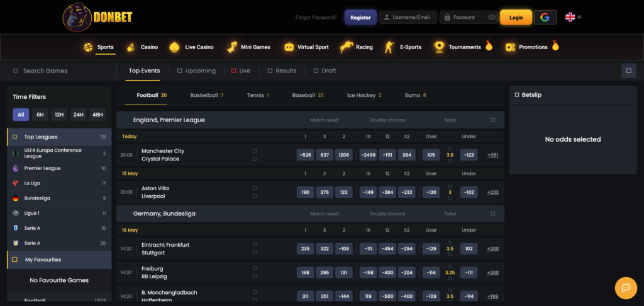Favourite Aston Villa toggle
Image resolution: width=644 pixels, height=306 pixels.
coord(255,188)
